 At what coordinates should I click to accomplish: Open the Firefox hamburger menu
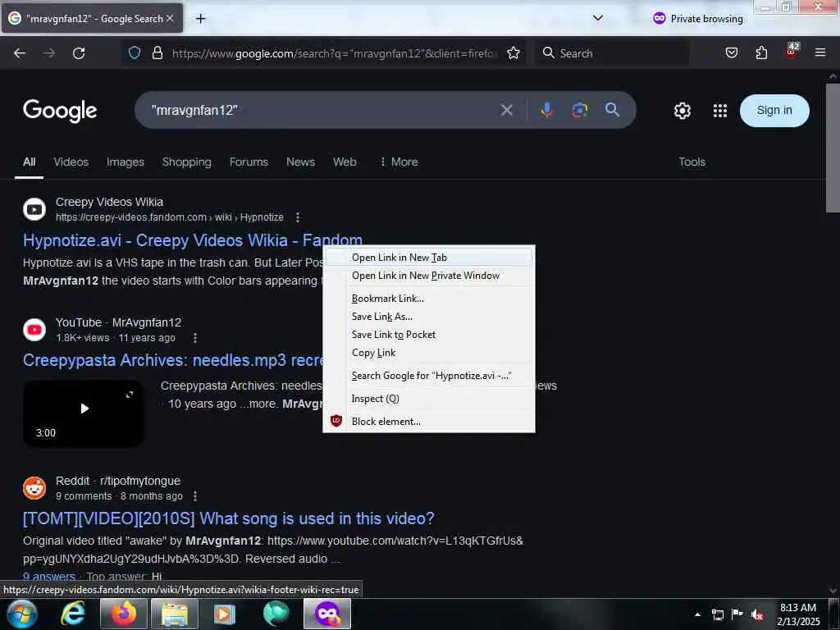[x=820, y=52]
